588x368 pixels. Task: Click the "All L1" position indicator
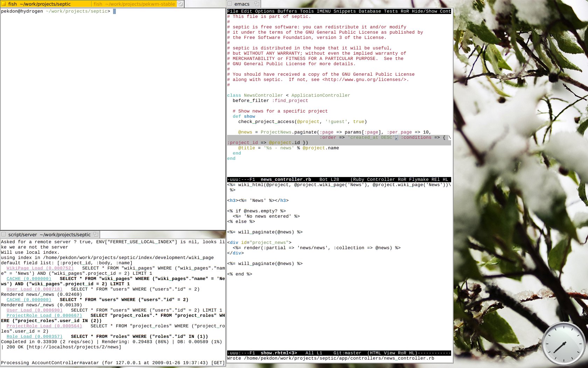tap(314, 353)
